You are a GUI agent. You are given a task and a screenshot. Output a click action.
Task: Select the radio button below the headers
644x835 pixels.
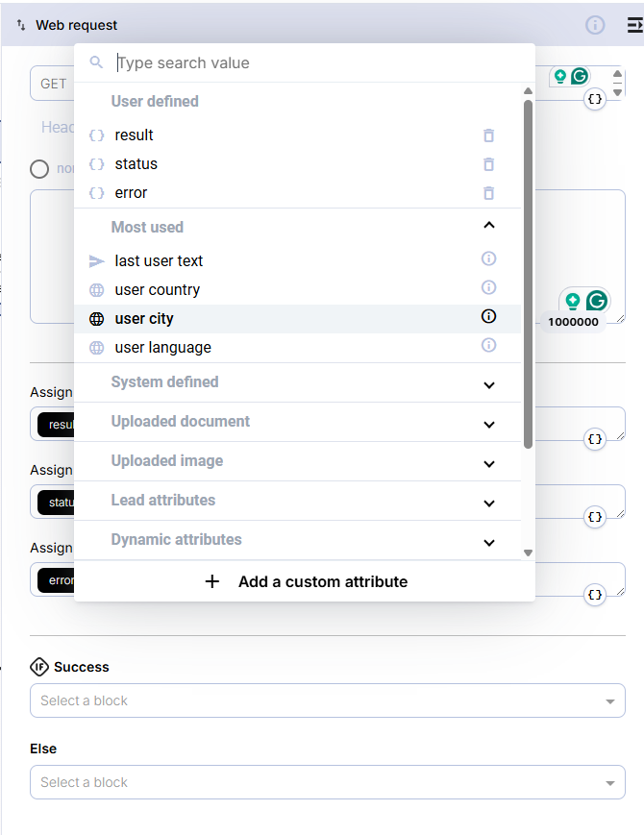pyautogui.click(x=39, y=169)
